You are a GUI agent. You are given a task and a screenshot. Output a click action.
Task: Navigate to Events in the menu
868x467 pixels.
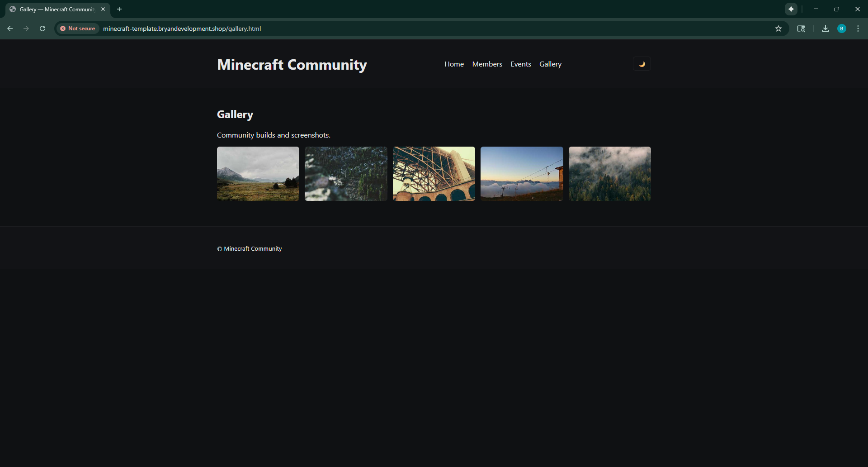click(x=521, y=64)
